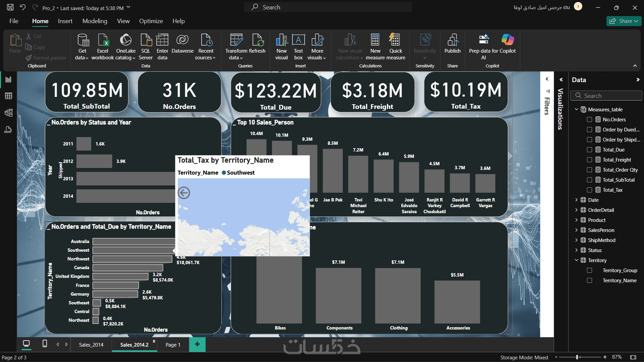The height and width of the screenshot is (362, 644).
Task: Switch to Table view in left sidebar
Action: tap(9, 96)
